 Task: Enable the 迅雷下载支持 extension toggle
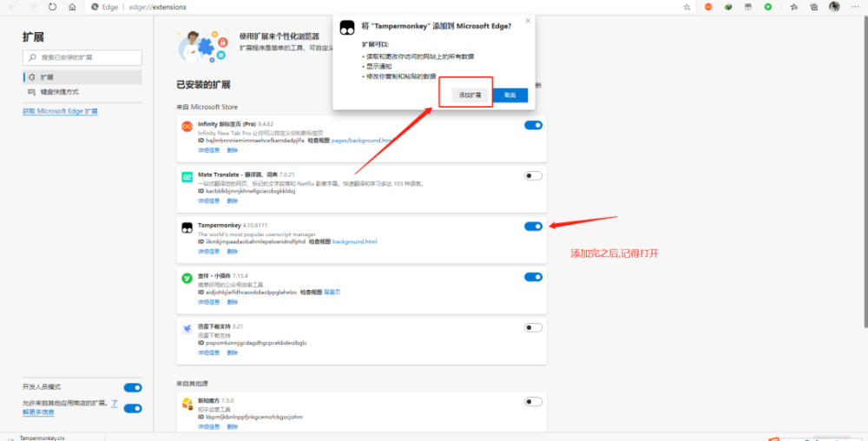[x=533, y=327]
